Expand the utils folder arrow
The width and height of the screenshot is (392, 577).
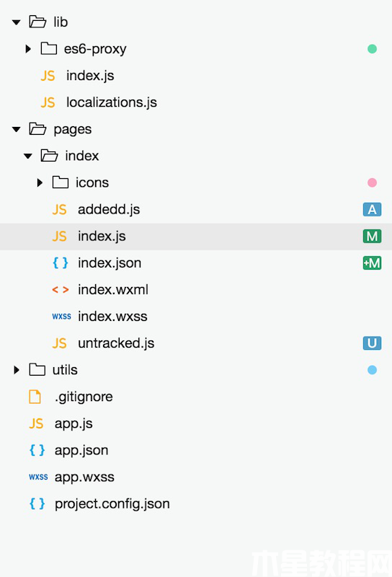16,370
